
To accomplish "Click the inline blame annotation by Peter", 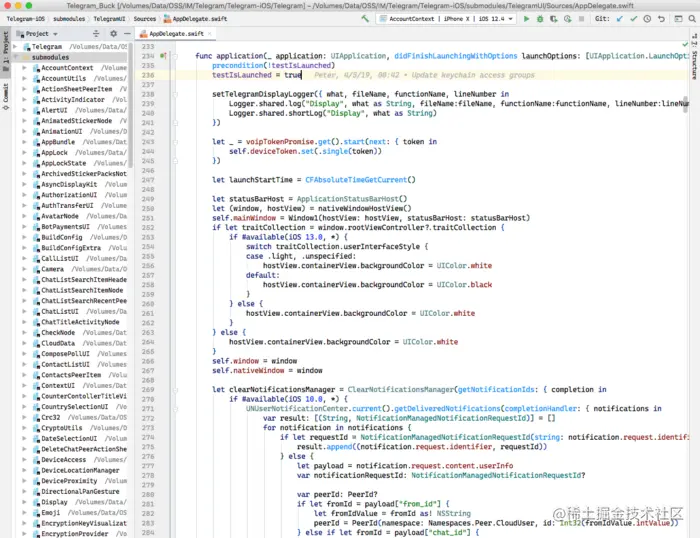I will click(x=424, y=75).
